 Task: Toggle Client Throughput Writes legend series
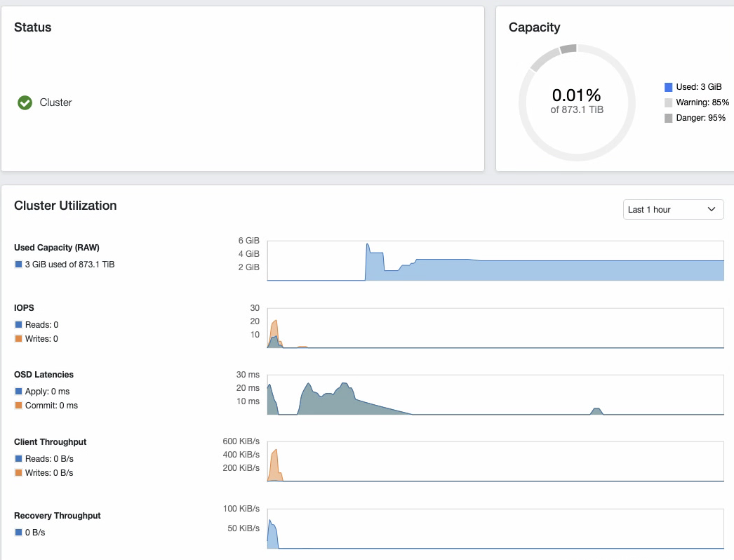tap(18, 473)
